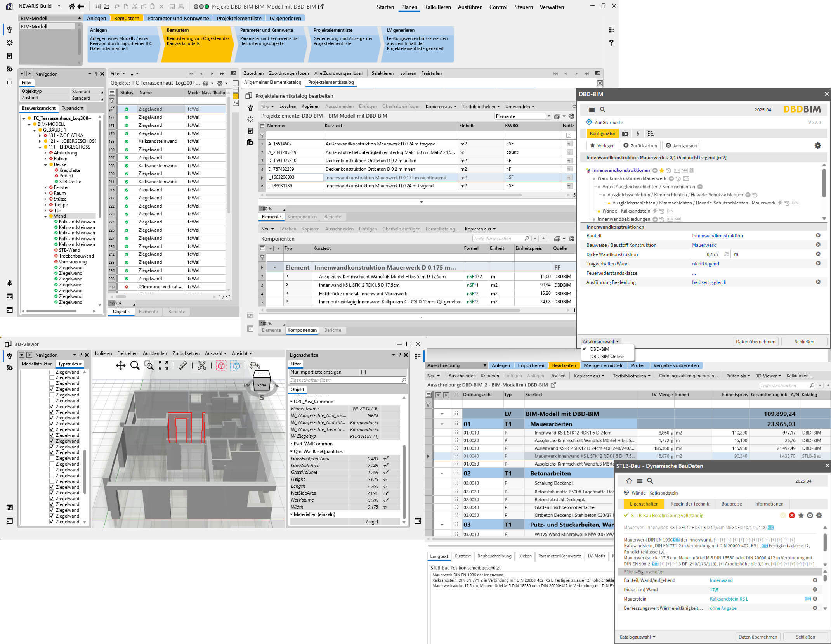This screenshot has height=644, width=831.
Task: Open the Elemente combo box dropdown
Action: [548, 116]
